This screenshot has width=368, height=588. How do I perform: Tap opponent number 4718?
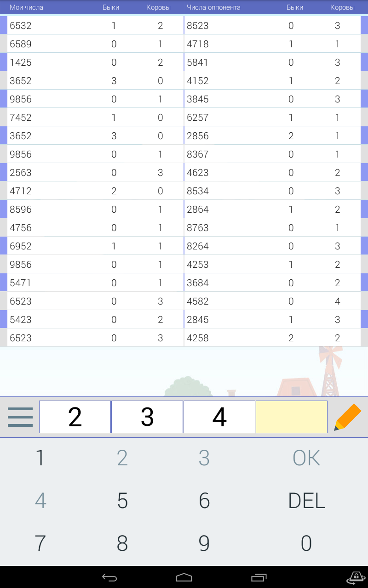pyautogui.click(x=198, y=44)
